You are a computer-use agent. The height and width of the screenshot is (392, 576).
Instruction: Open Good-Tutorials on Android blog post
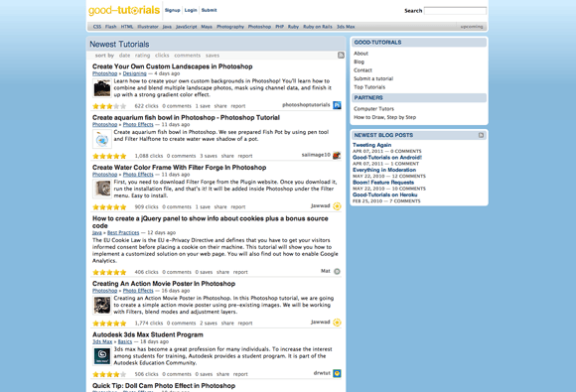387,158
